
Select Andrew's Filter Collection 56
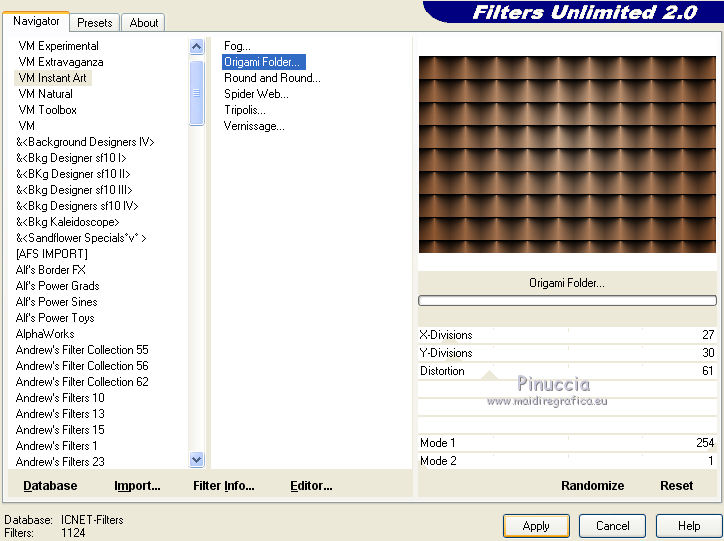click(82, 366)
